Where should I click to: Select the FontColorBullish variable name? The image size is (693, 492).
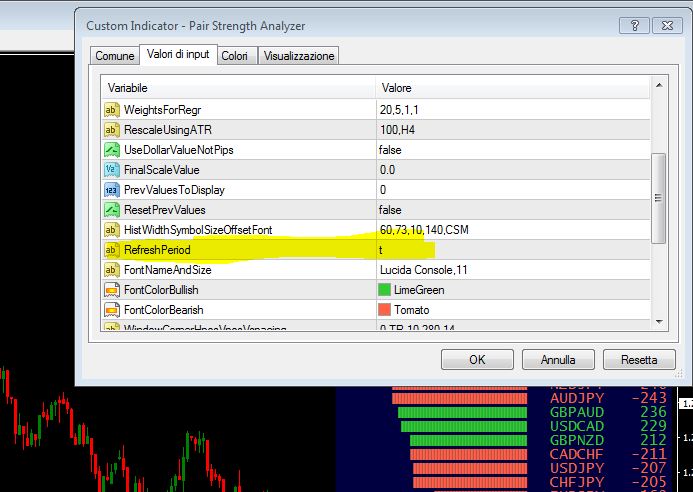point(161,290)
